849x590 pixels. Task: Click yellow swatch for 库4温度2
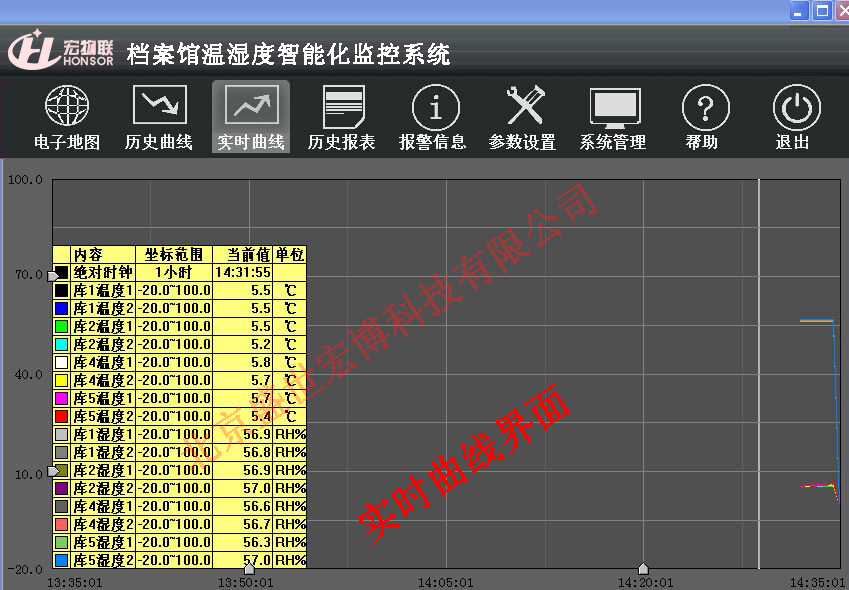pos(62,380)
